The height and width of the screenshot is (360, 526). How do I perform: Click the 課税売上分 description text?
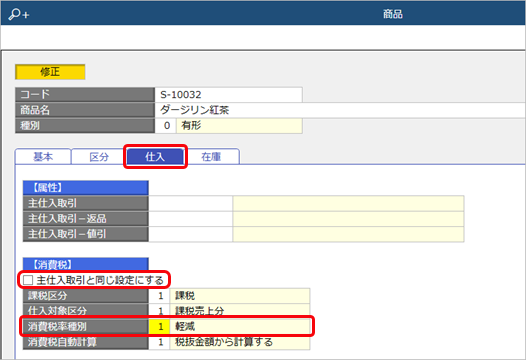[x=200, y=311]
